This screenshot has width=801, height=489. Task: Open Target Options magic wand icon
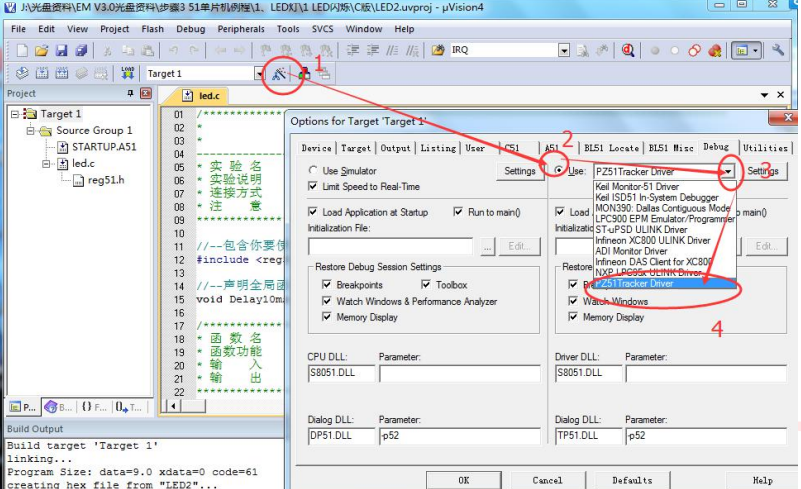(279, 74)
